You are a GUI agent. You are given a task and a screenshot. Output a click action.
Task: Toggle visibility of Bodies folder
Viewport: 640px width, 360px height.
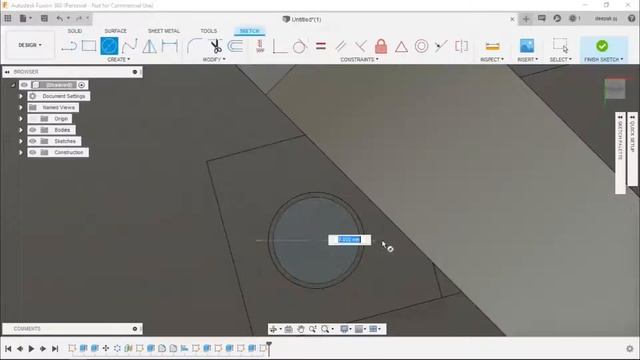click(x=33, y=130)
